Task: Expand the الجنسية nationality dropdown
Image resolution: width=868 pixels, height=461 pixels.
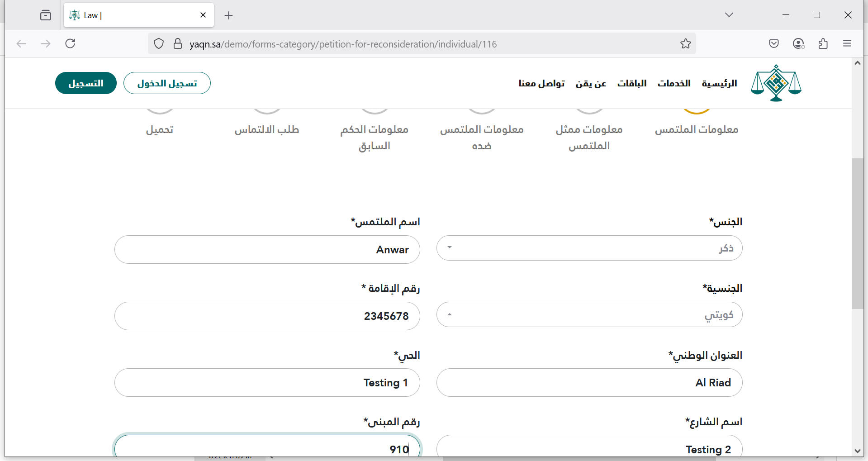Action: (589, 315)
